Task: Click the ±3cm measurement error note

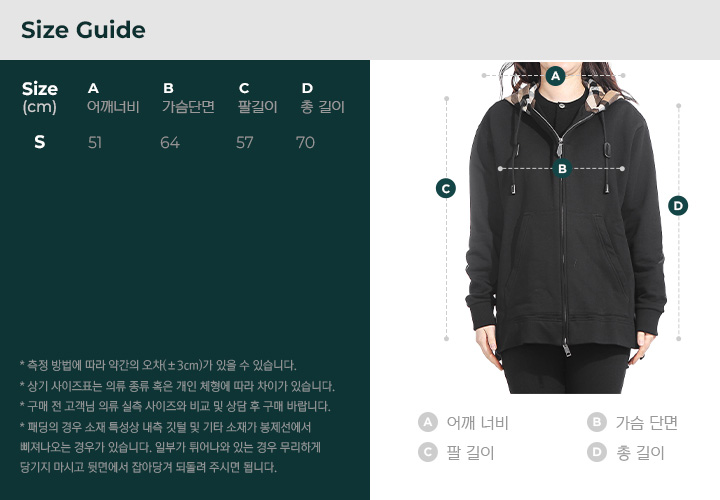Action: click(x=158, y=365)
